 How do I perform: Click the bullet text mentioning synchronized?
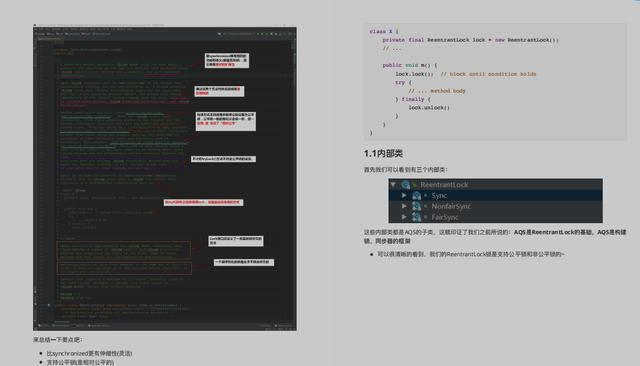coord(89,353)
